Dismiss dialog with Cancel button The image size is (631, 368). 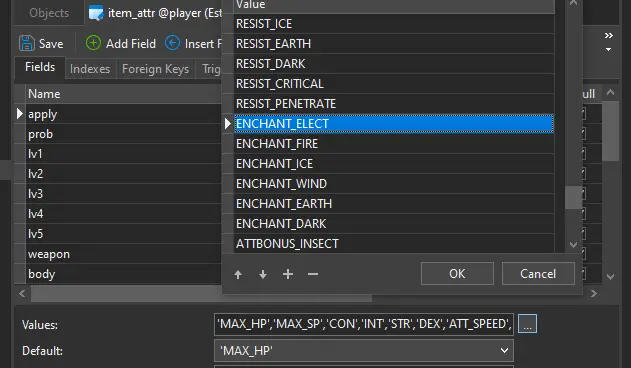pyautogui.click(x=538, y=274)
